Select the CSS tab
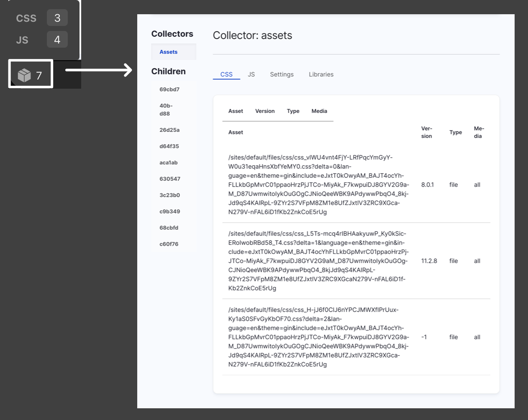This screenshot has height=420, width=528. pos(226,74)
